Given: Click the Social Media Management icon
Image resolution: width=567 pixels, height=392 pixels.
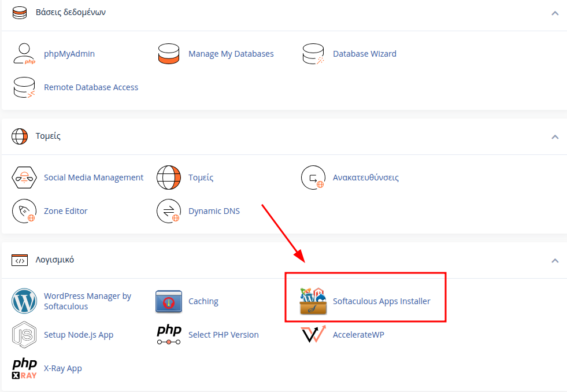Looking at the screenshot, I should (x=24, y=177).
